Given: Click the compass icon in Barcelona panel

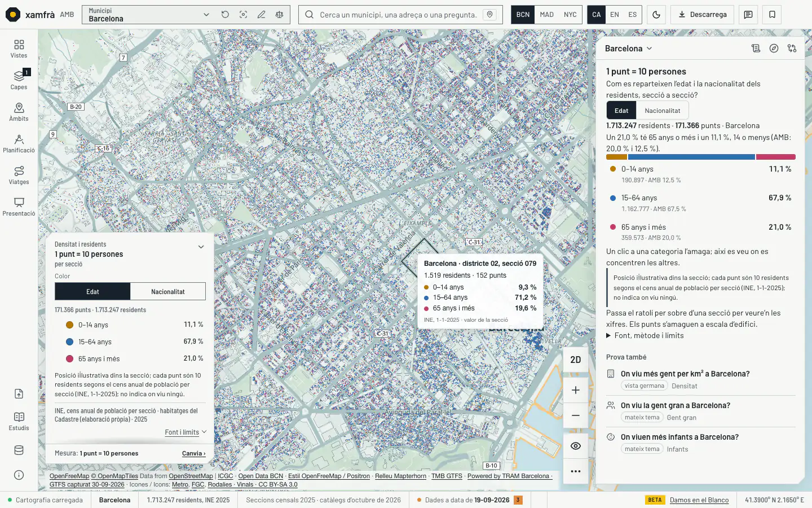Looking at the screenshot, I should coord(774,49).
